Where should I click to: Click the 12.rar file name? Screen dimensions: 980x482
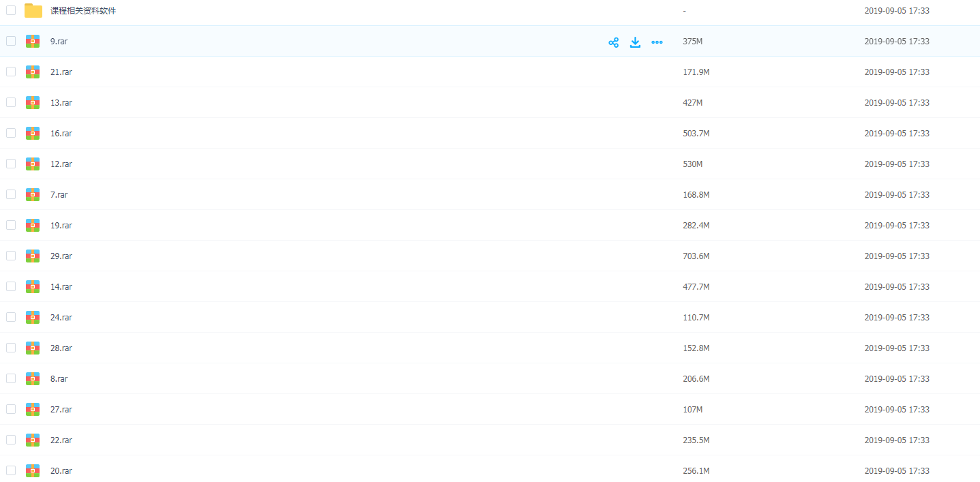[x=61, y=164]
